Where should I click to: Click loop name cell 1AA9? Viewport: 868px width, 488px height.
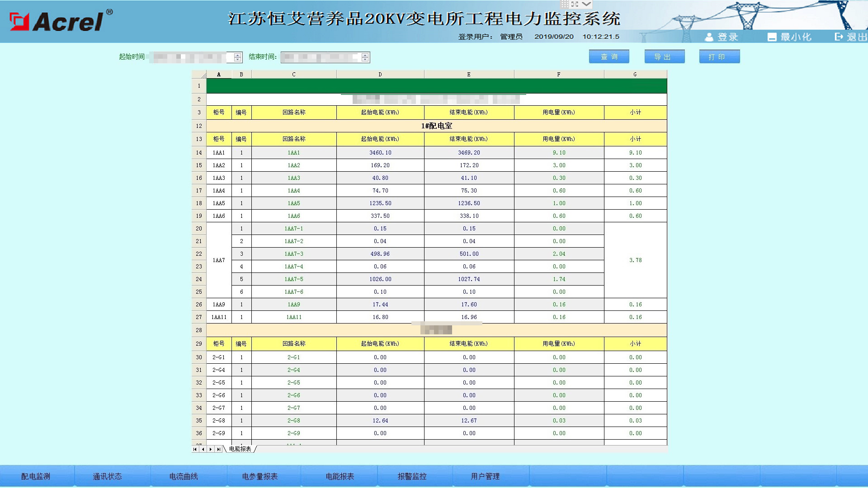tap(294, 305)
